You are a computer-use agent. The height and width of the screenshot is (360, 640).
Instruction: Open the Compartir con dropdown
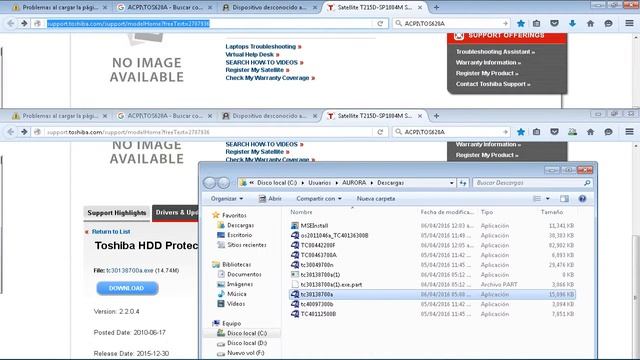point(319,199)
